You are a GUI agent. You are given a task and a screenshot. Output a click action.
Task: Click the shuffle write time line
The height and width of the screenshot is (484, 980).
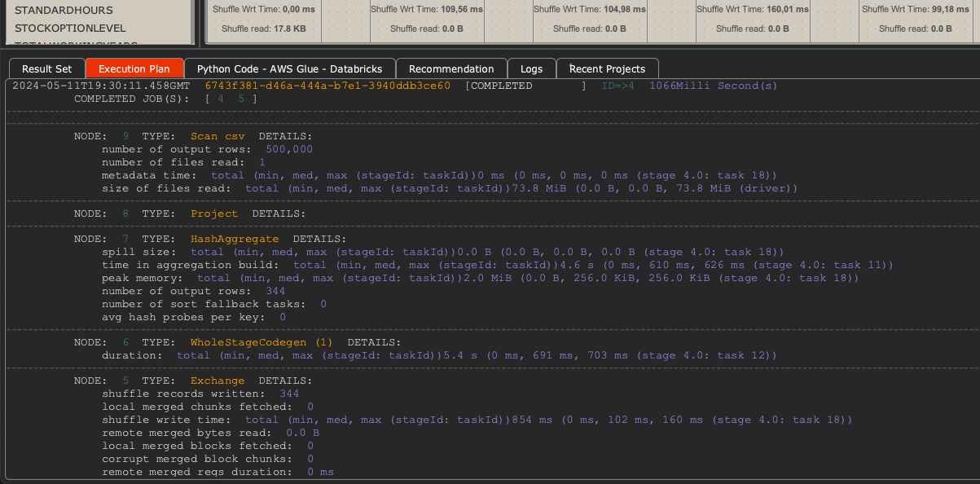[477, 420]
